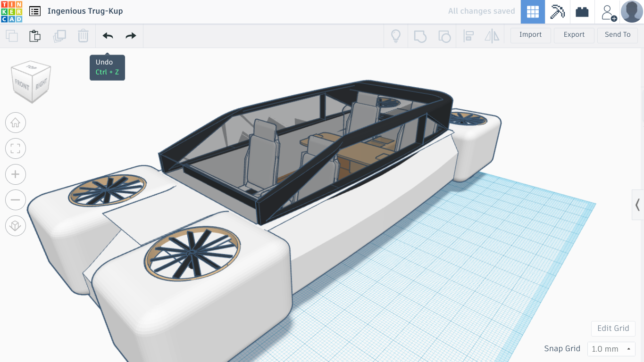Click the view cube's TOP face
Screen dimensions: 644x362
(32, 67)
